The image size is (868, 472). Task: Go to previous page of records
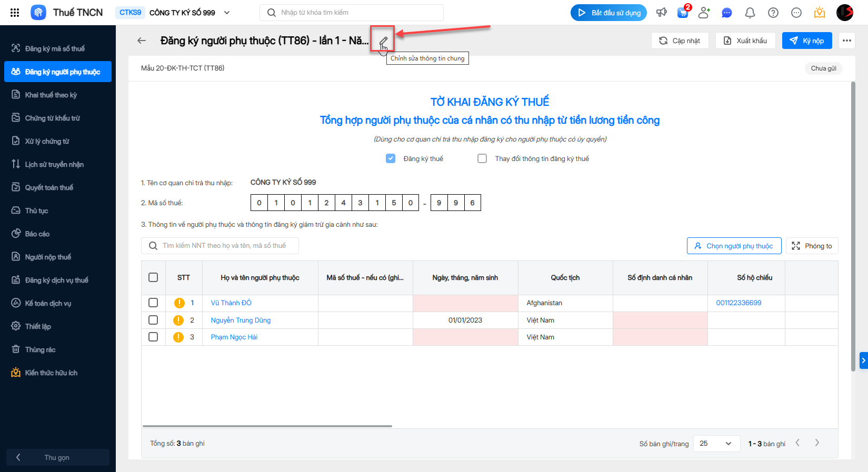tap(798, 443)
